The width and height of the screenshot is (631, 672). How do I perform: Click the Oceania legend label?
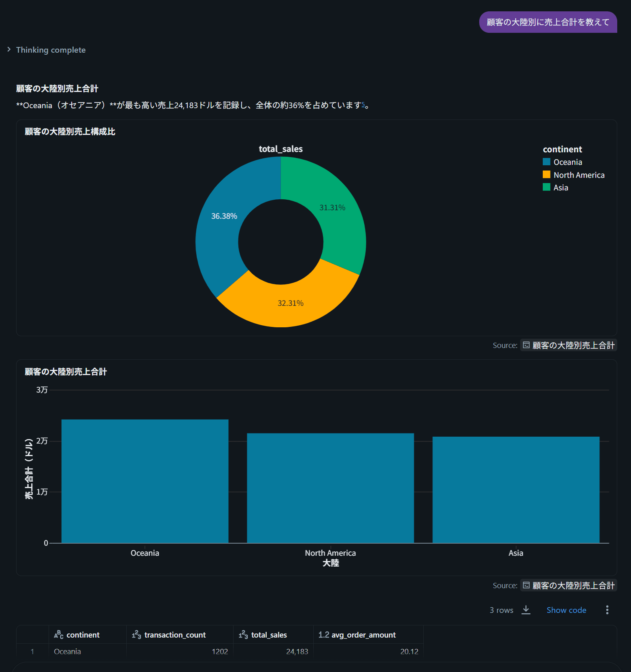(x=568, y=162)
